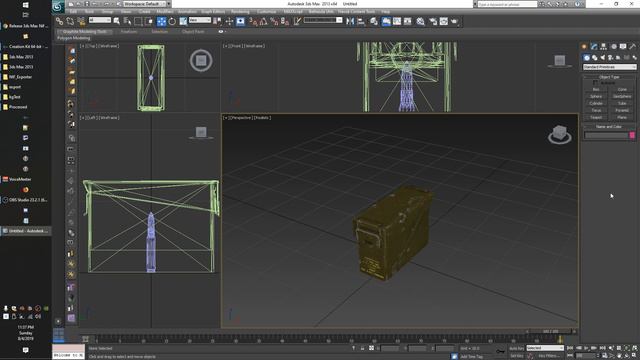Choose Bind to Space Warp tool
640x360 pixels.
point(81,21)
